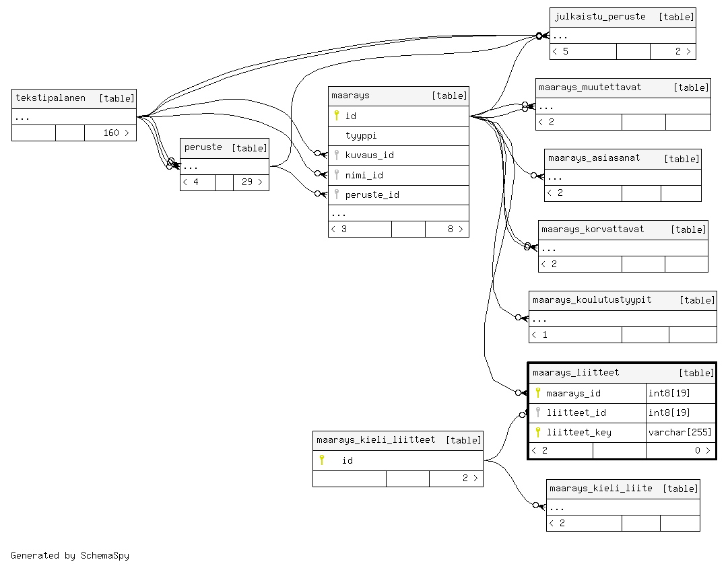
Task: Click the foreign key icon beside nimi_id
Action: [337, 174]
